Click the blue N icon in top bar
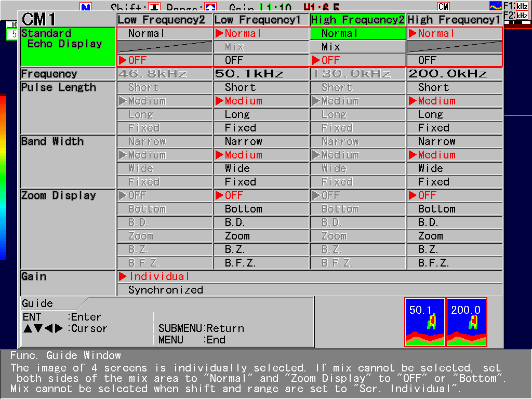532x399 pixels. 86,7
